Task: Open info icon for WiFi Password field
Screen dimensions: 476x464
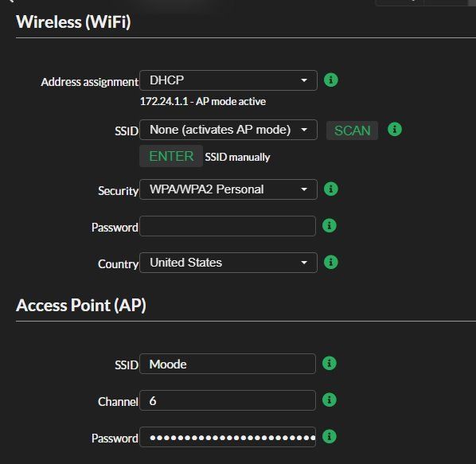Action: click(x=330, y=225)
